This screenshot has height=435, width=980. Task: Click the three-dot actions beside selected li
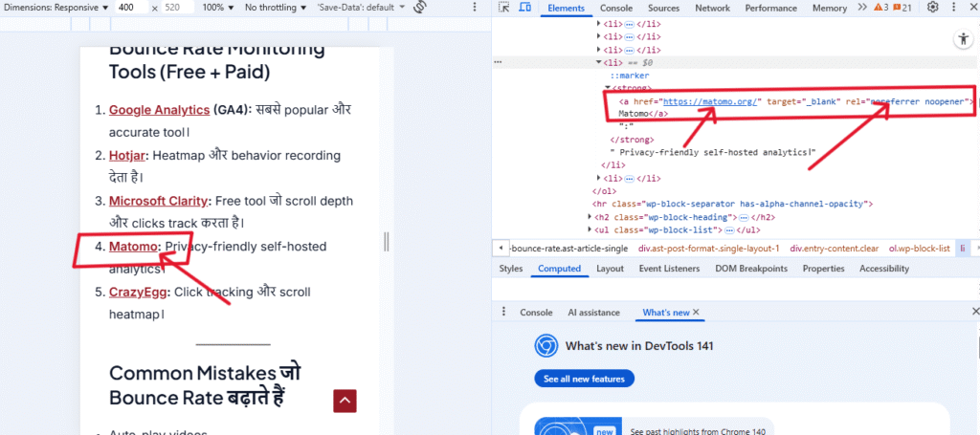(x=498, y=62)
